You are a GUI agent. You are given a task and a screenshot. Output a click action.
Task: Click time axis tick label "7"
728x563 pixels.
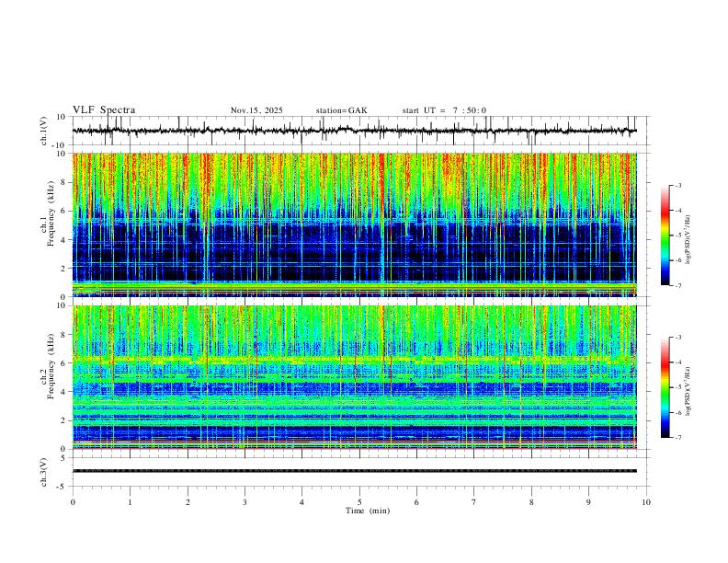pos(474,502)
